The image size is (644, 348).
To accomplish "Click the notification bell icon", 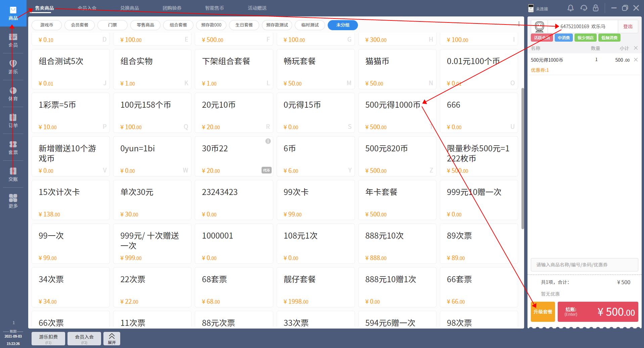I will tap(570, 8).
